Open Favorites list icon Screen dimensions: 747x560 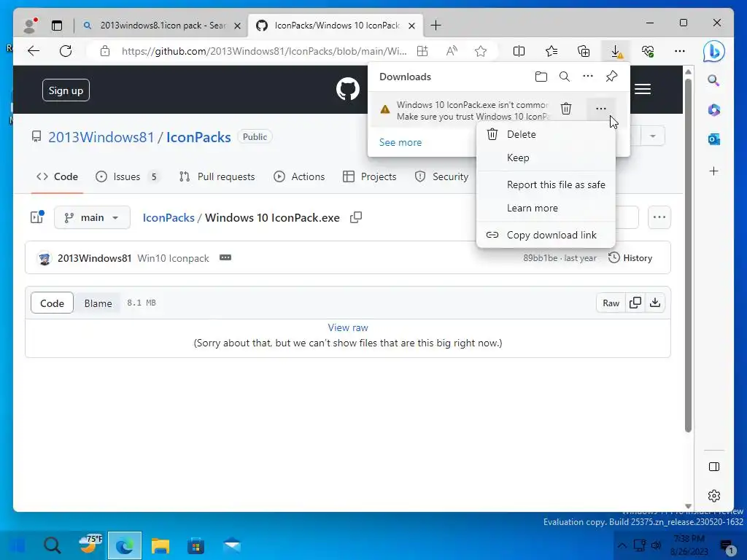click(551, 51)
